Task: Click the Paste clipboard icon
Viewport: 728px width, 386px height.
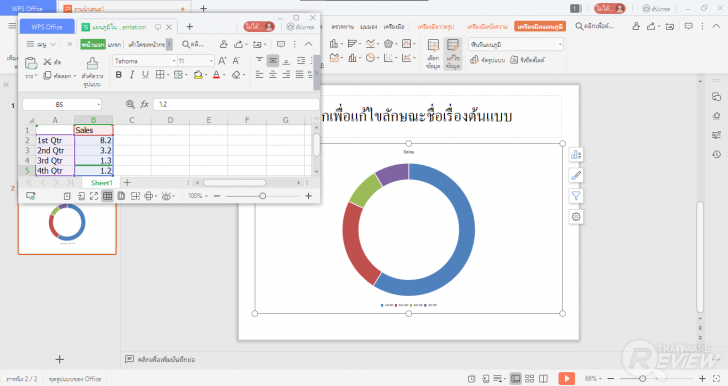Action: [x=31, y=63]
